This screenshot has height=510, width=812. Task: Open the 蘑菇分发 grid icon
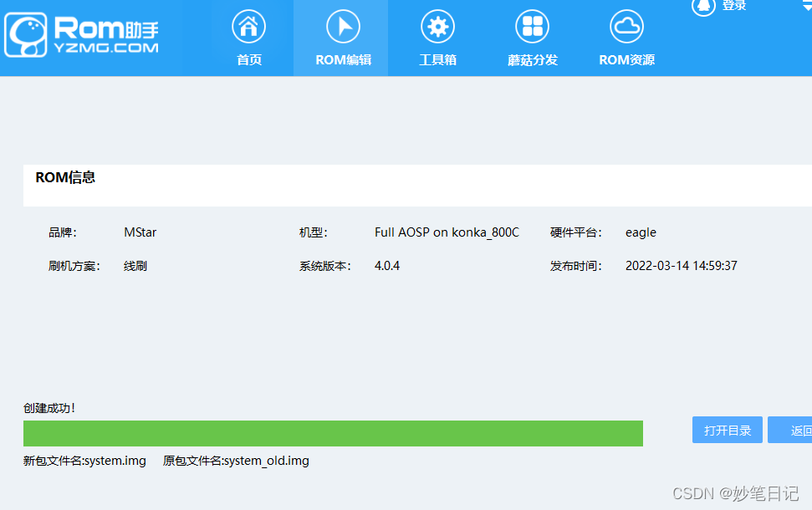coord(533,27)
